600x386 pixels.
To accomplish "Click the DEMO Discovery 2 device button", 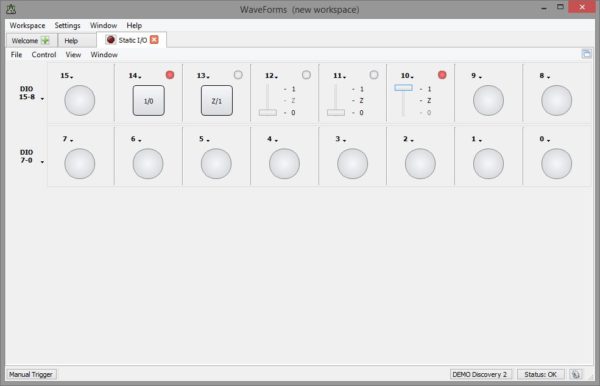I will click(x=480, y=374).
